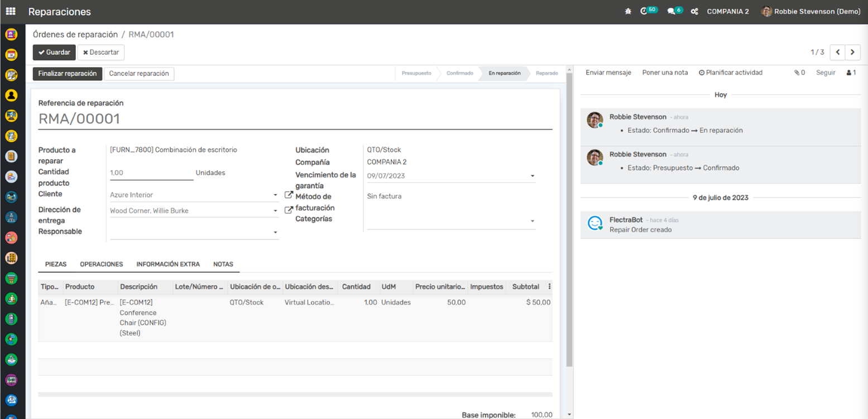Open activities clock icon with 50 badge

click(x=649, y=11)
